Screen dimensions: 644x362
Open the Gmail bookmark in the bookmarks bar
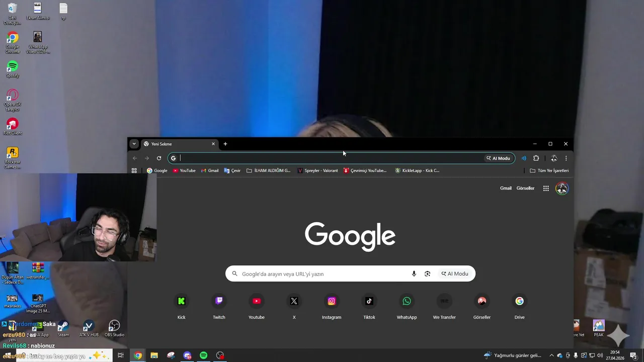(x=210, y=170)
